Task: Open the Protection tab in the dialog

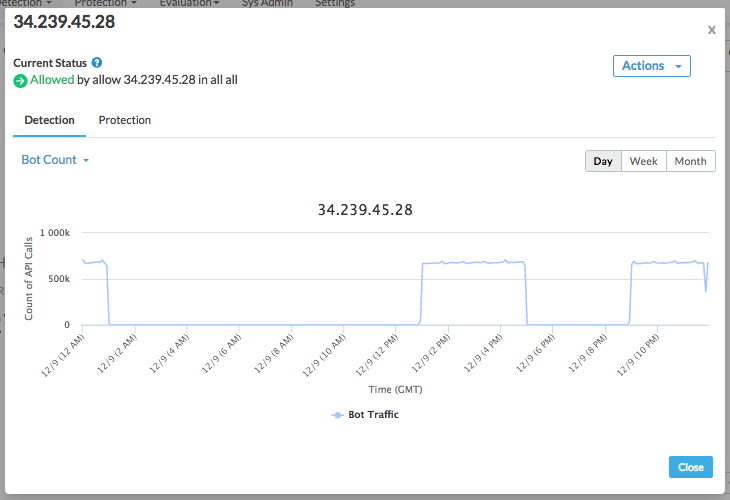Action: point(124,120)
